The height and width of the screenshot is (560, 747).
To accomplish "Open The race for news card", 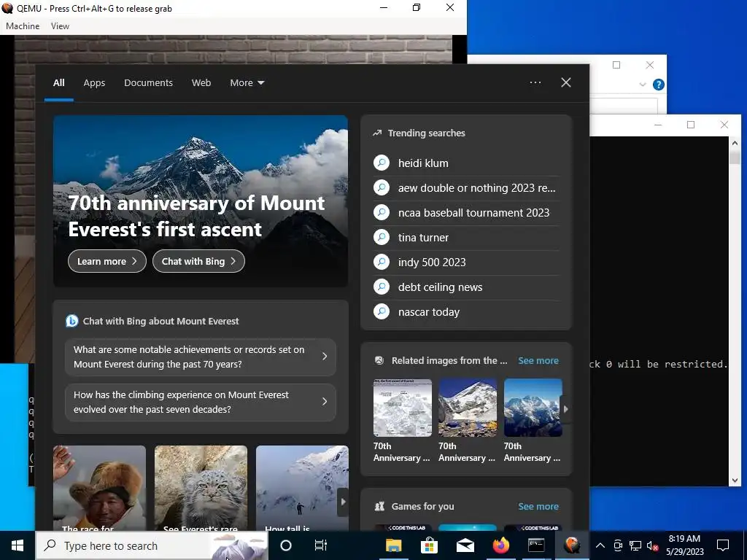I will point(99,488).
